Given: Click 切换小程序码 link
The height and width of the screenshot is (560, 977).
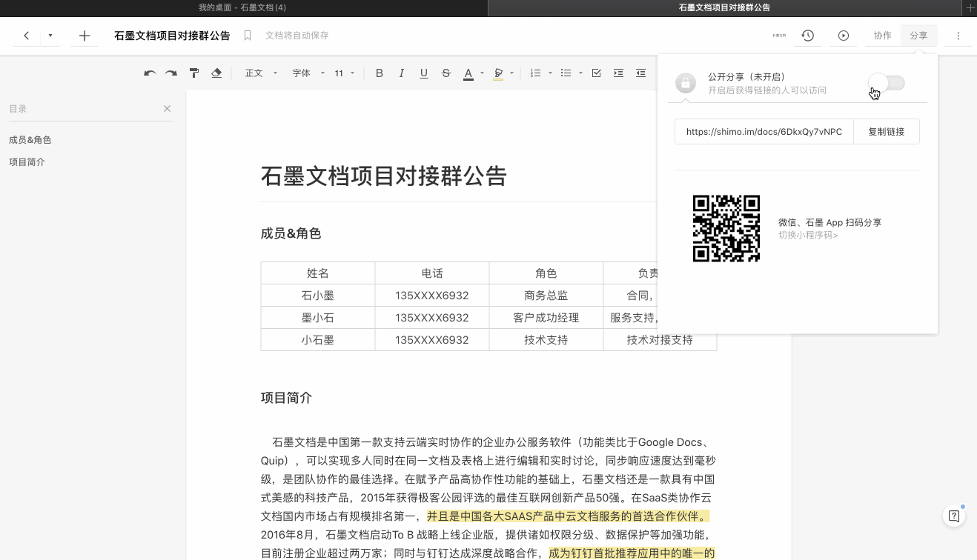Looking at the screenshot, I should point(808,236).
